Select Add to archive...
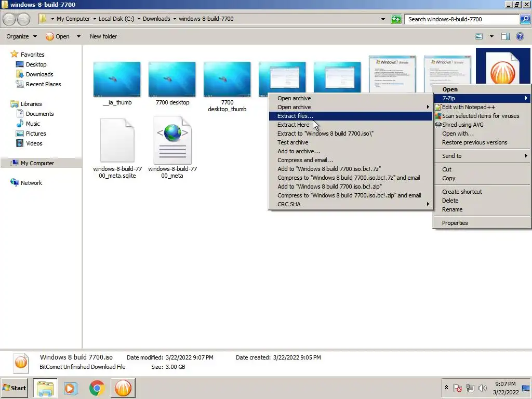This screenshot has width=532, height=399. (351, 151)
